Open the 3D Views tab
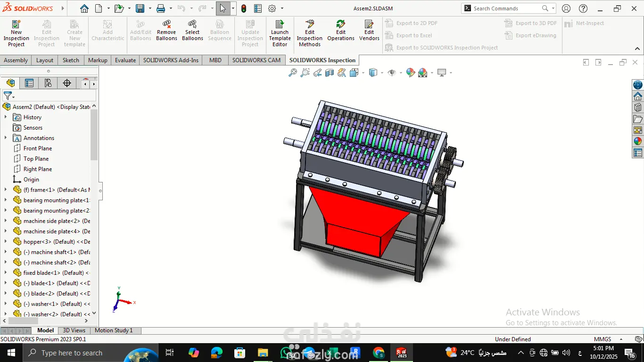Viewport: 644px width, 362px height. [x=74, y=330]
